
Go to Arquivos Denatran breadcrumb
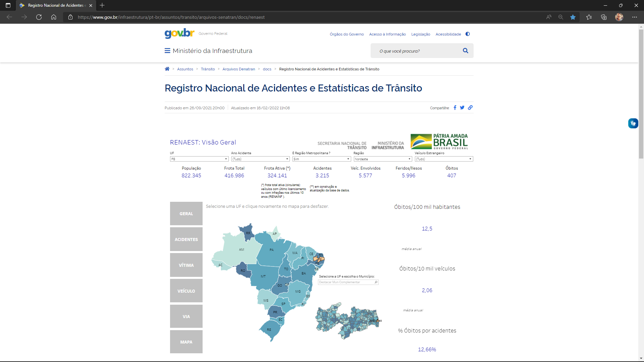click(x=238, y=69)
